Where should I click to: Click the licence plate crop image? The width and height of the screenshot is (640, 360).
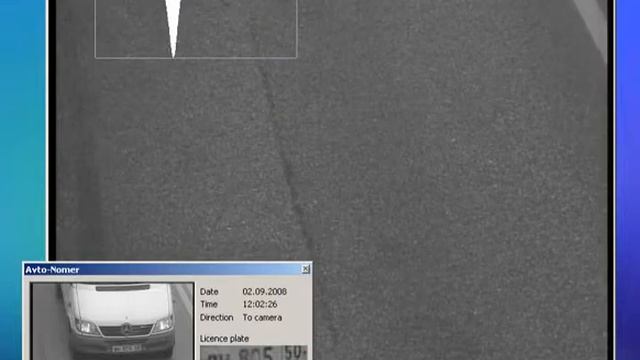click(x=253, y=353)
